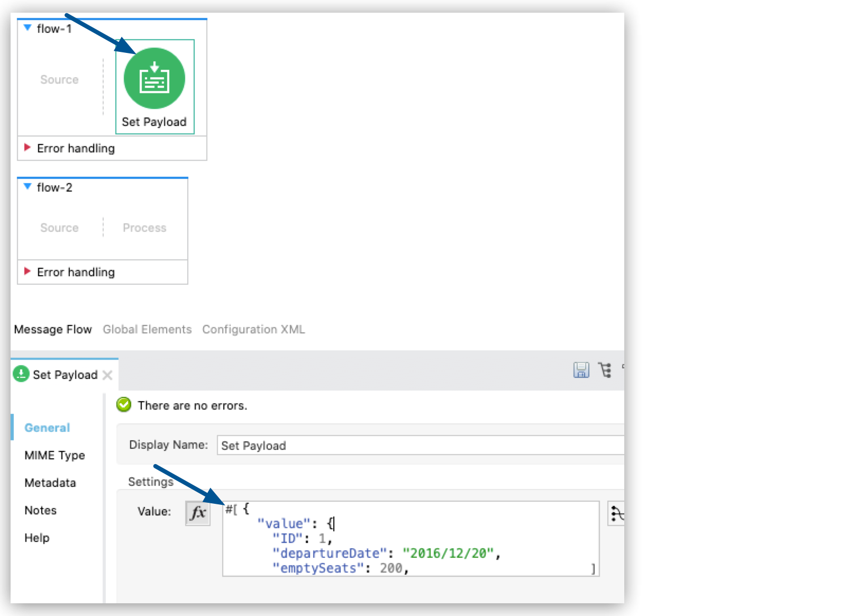Open the Configuration XML tab

253,329
